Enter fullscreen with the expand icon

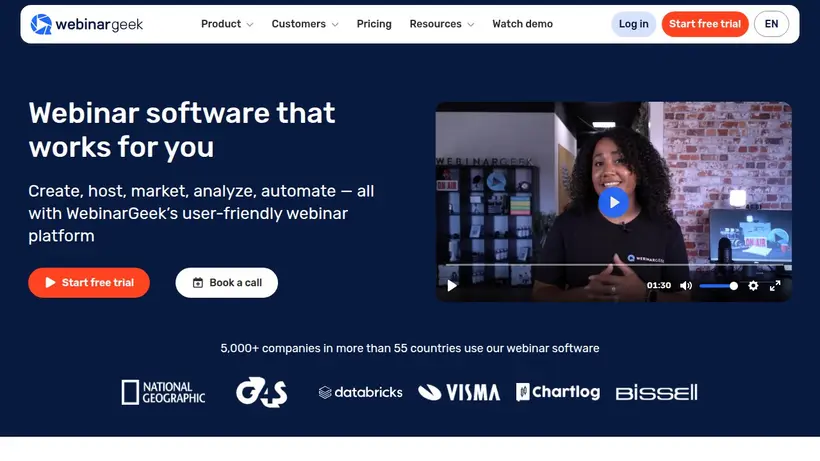[x=775, y=285]
